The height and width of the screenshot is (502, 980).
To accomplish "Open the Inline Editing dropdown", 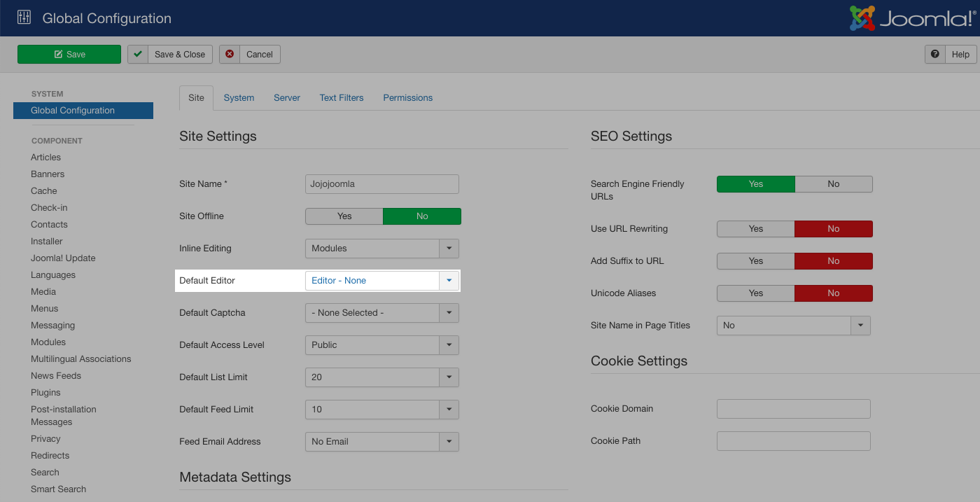I will coord(382,249).
